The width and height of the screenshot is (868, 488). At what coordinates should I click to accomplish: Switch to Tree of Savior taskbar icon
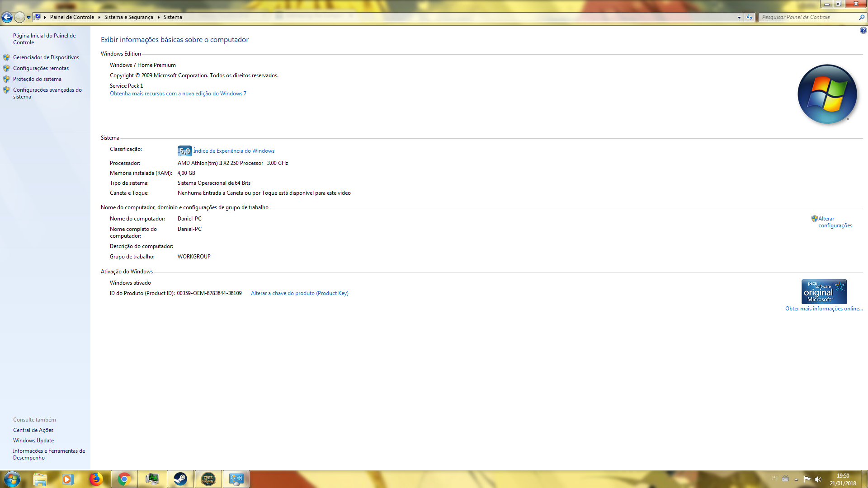(208, 479)
